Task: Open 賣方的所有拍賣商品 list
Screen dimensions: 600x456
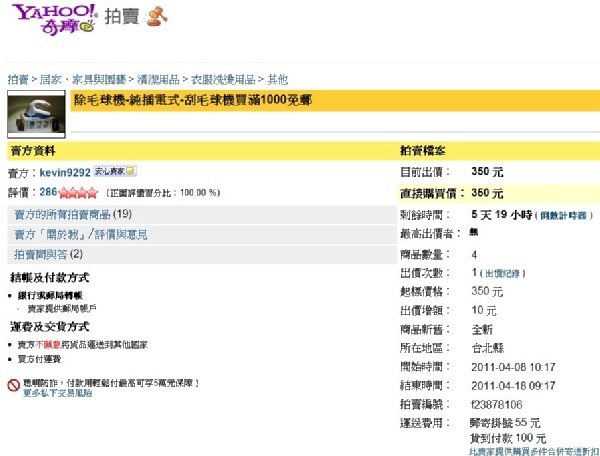Action: (62, 214)
